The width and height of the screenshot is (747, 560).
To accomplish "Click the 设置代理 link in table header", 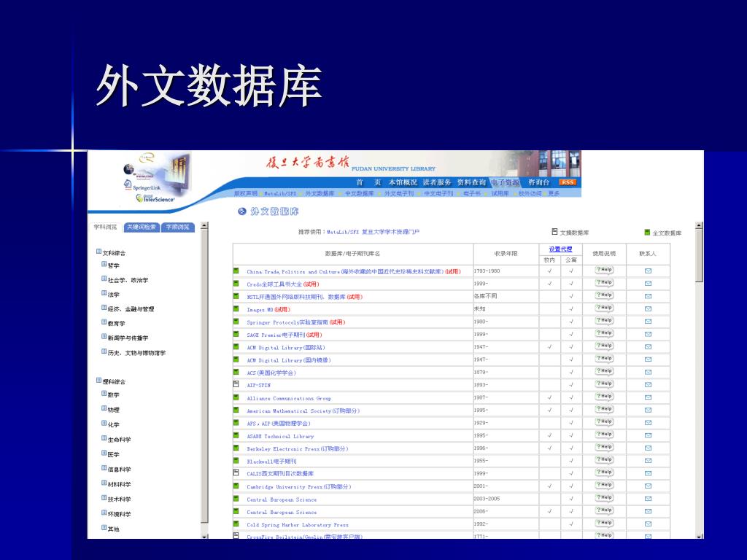I will [x=560, y=249].
